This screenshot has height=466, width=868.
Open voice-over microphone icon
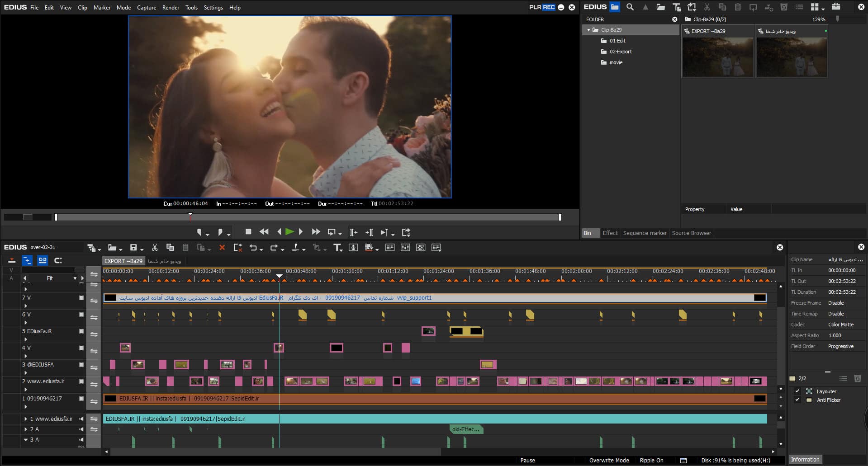(354, 247)
